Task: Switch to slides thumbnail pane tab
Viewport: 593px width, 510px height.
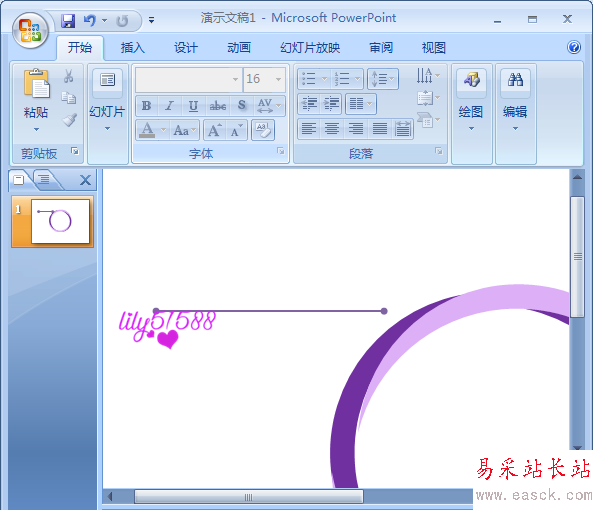Action: 19,179
